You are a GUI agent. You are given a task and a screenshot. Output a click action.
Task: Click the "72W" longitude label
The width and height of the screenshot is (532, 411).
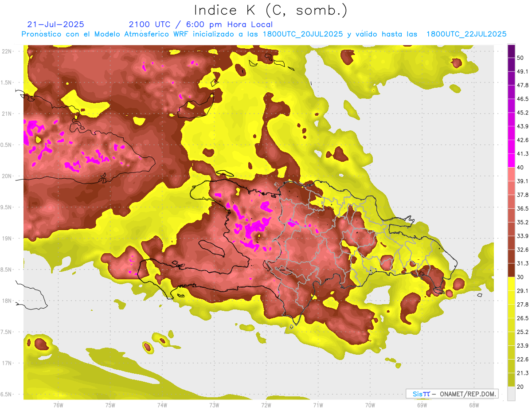(x=266, y=405)
